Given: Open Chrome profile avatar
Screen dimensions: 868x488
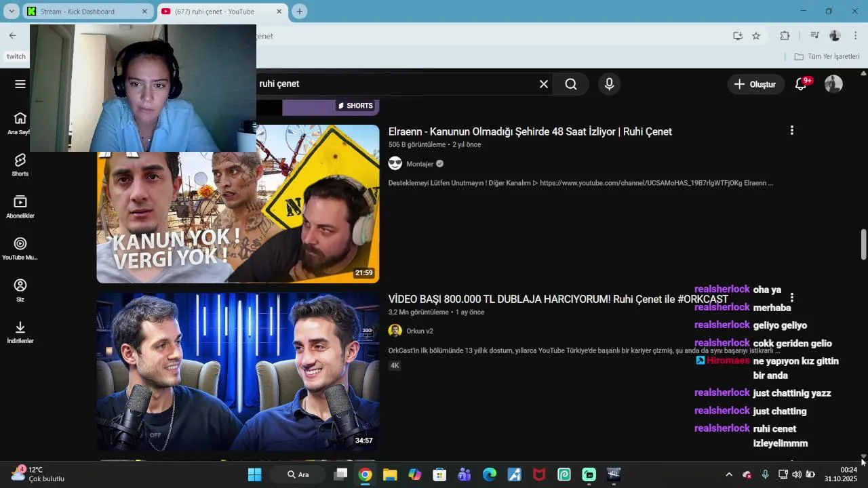Looking at the screenshot, I should [835, 36].
